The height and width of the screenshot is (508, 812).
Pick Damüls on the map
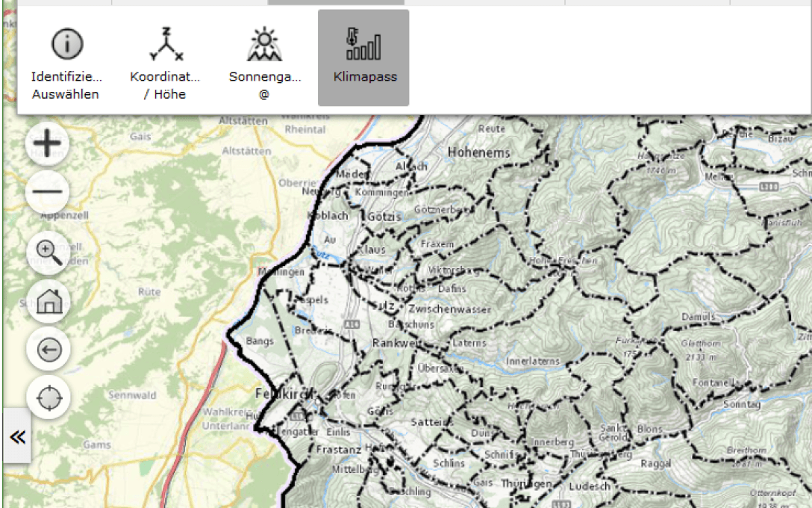(x=698, y=317)
